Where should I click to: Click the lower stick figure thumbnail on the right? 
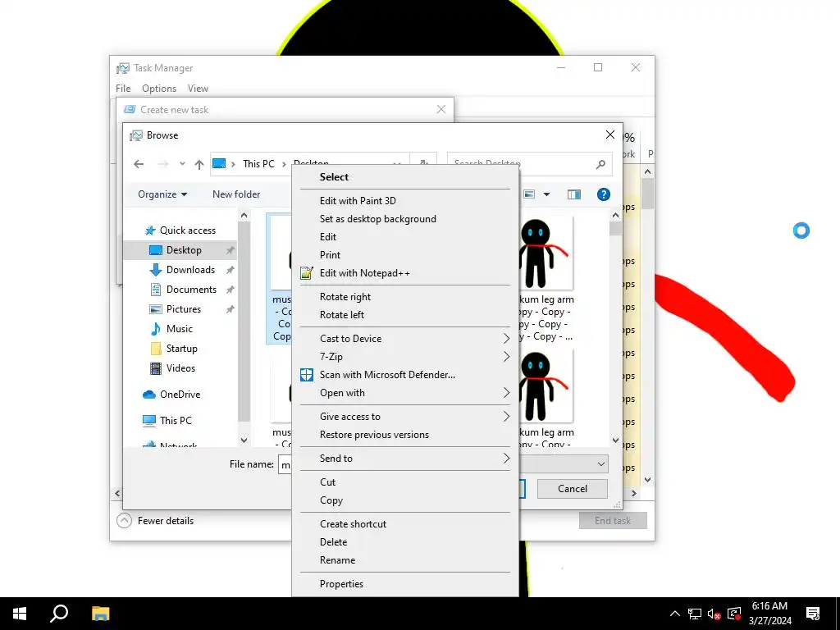tap(546, 386)
